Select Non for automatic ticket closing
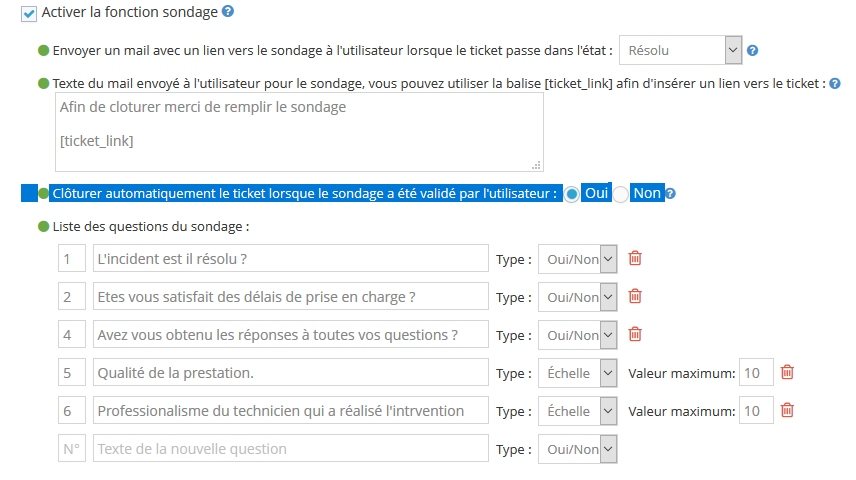 pos(621,194)
